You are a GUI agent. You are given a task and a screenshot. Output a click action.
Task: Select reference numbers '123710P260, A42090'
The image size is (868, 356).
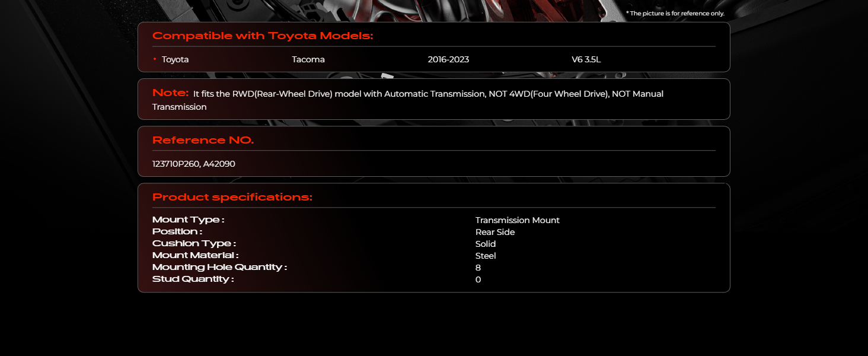[x=194, y=164]
